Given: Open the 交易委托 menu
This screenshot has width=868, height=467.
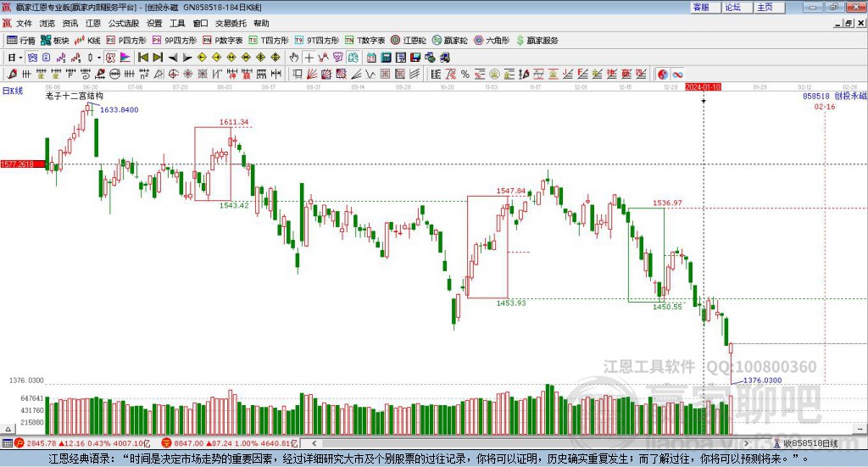Looking at the screenshot, I should [231, 23].
